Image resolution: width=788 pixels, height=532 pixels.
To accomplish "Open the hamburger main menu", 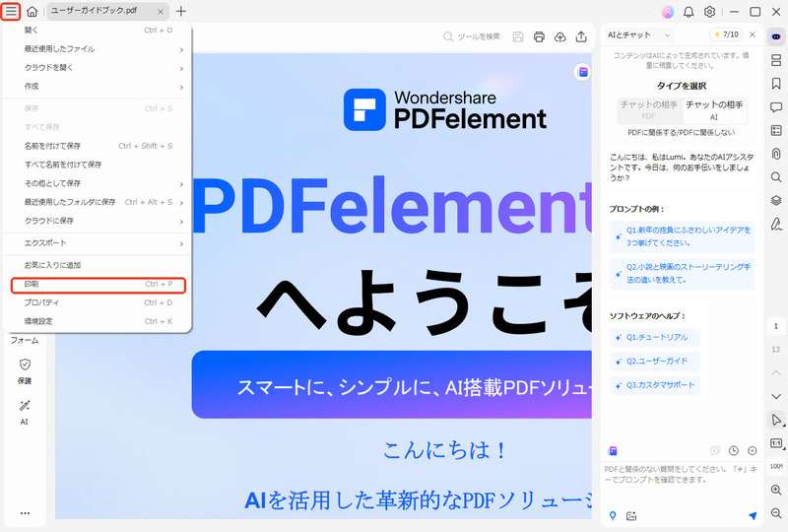I will point(11,11).
